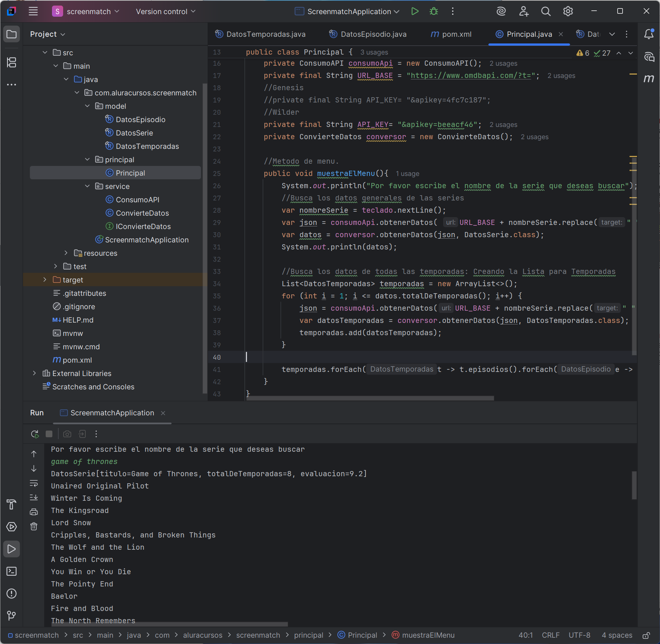The width and height of the screenshot is (660, 644).
Task: Stop the running ScreenmatchApplication process
Action: click(x=49, y=434)
